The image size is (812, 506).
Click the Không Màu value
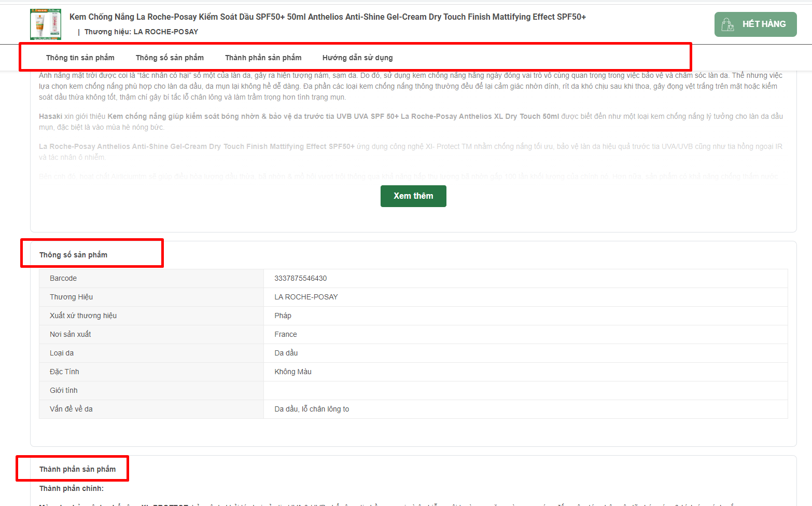(293, 372)
